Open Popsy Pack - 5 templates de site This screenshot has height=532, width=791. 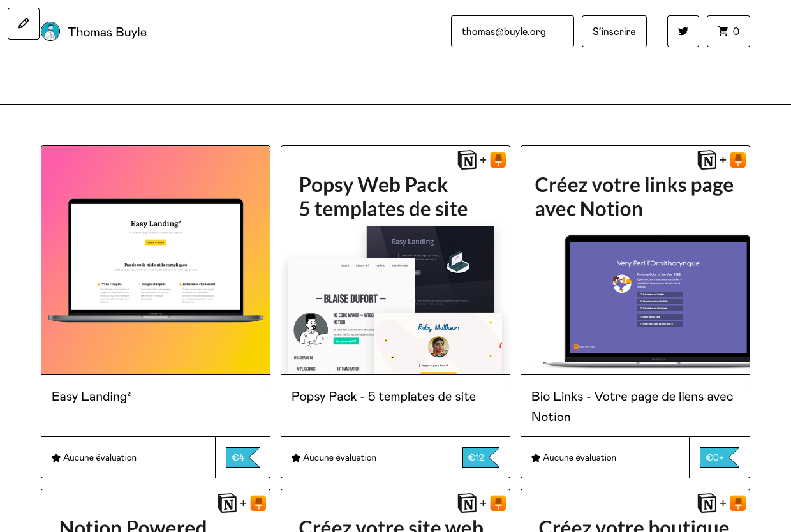point(383,397)
